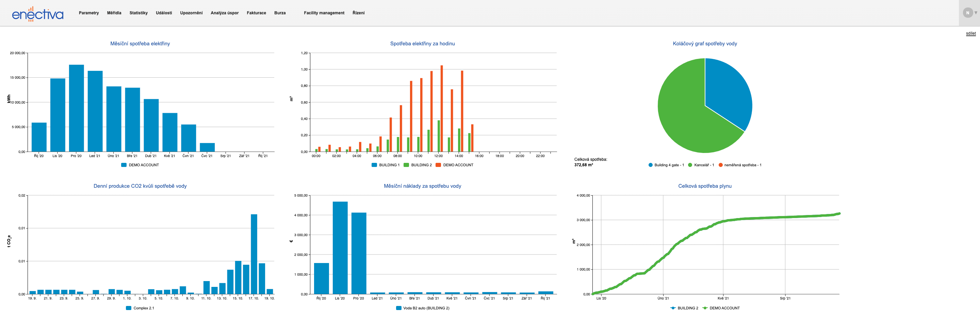Open the Měsíční spotřeba elektřiny chart title

[x=140, y=44]
